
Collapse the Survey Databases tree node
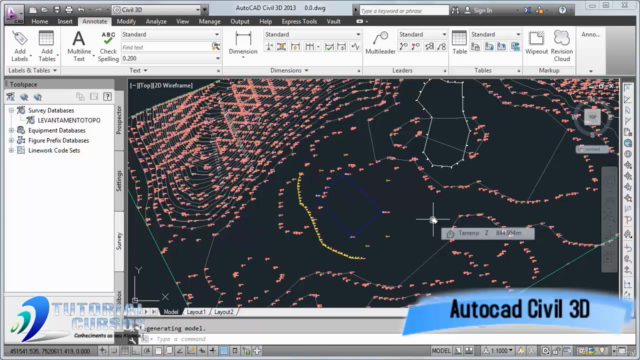coord(11,110)
